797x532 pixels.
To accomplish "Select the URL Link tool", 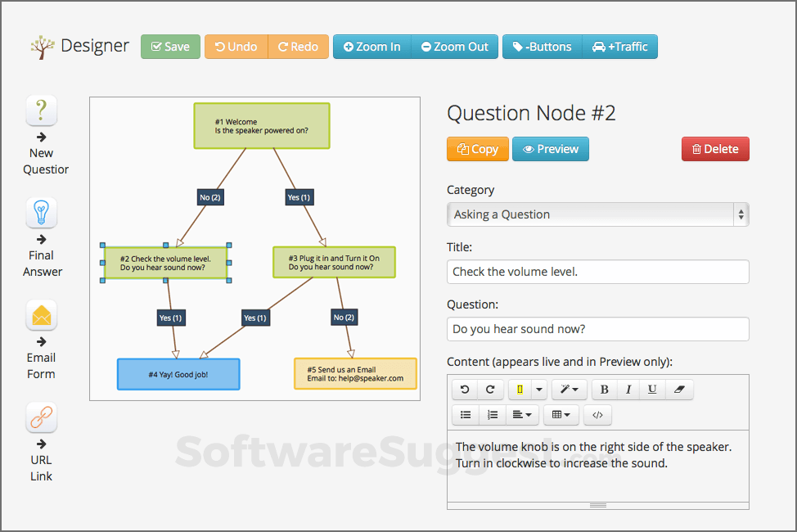I will tap(41, 417).
